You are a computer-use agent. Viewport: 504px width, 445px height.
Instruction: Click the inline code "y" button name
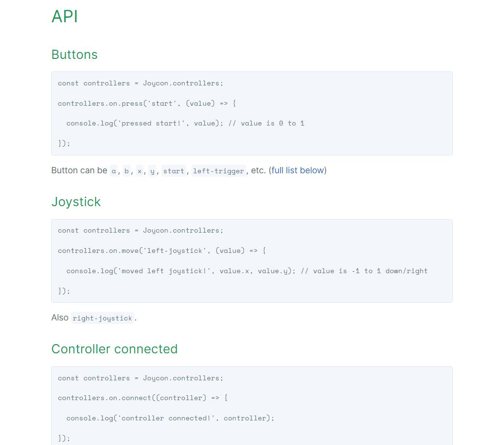pyautogui.click(x=152, y=171)
